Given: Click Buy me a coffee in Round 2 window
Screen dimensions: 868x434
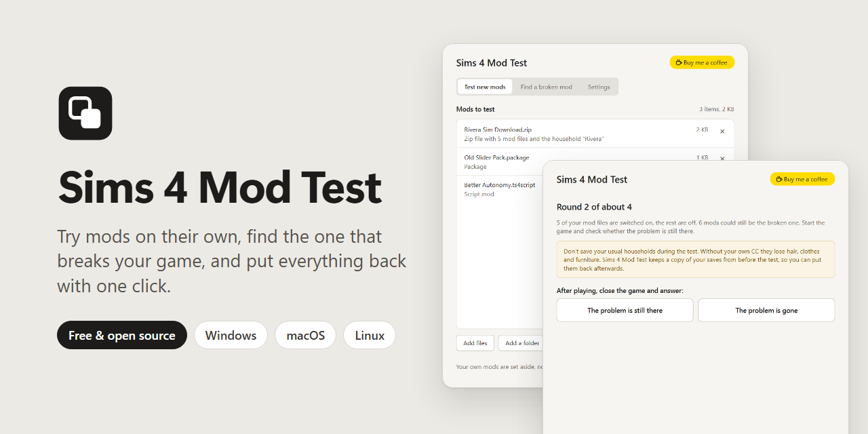Looking at the screenshot, I should (x=802, y=179).
